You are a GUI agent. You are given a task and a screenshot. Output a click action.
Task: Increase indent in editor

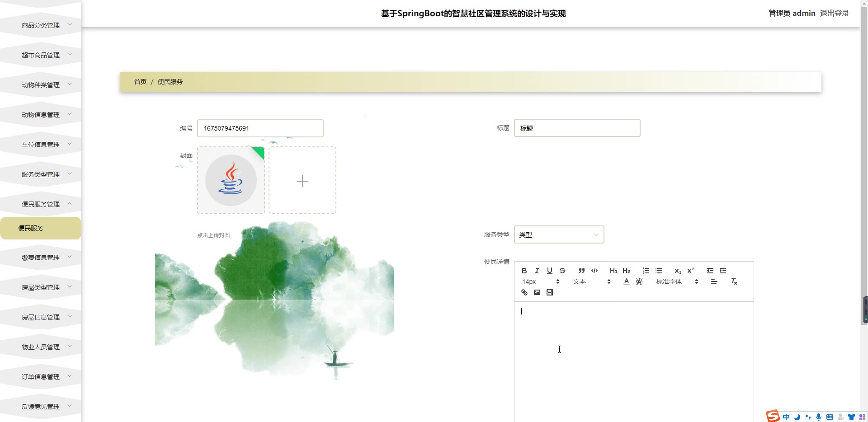tap(723, 271)
